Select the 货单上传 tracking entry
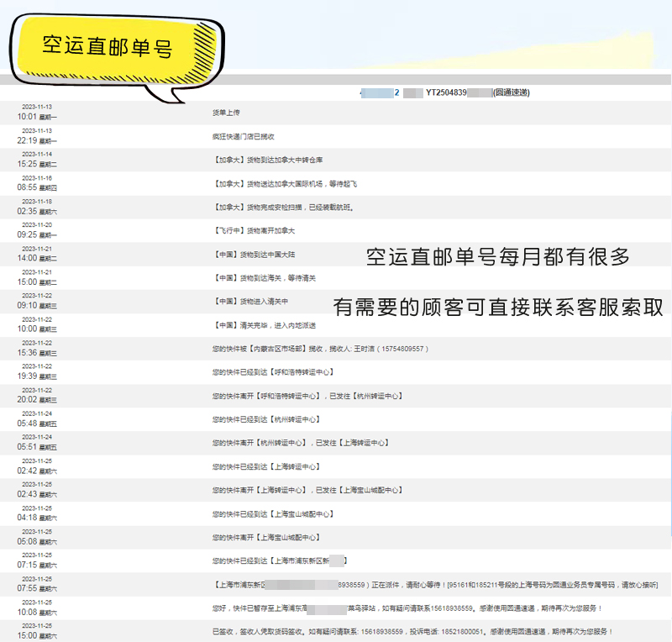Image resolution: width=672 pixels, height=642 pixels. click(227, 113)
